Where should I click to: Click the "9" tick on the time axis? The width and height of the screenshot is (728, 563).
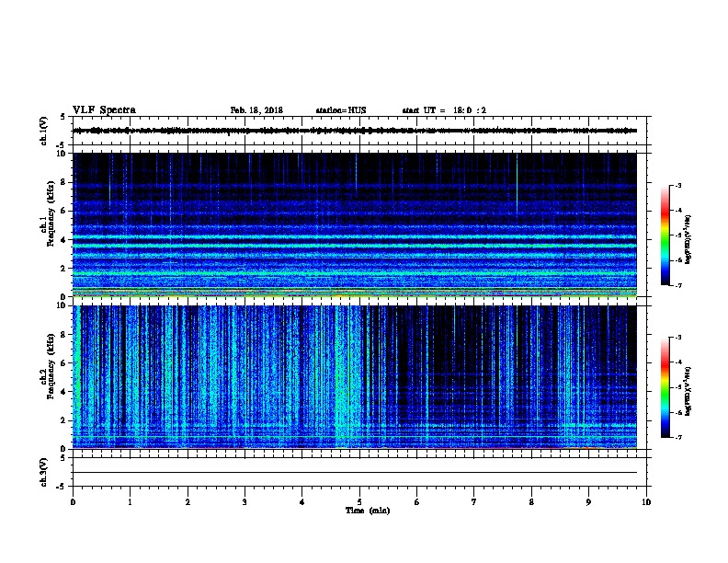point(588,501)
